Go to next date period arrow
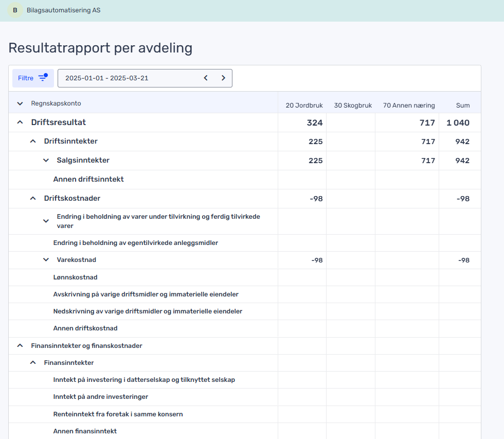 [223, 78]
